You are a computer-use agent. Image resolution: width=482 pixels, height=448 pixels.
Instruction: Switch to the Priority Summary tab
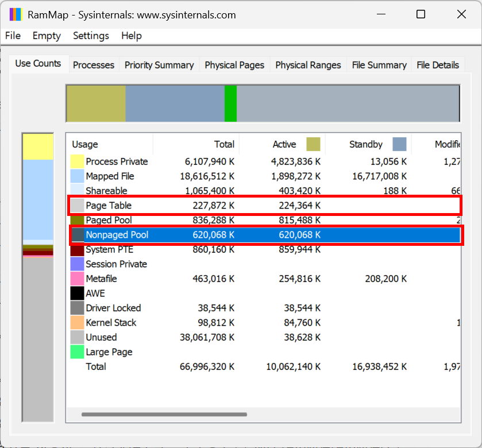(159, 65)
